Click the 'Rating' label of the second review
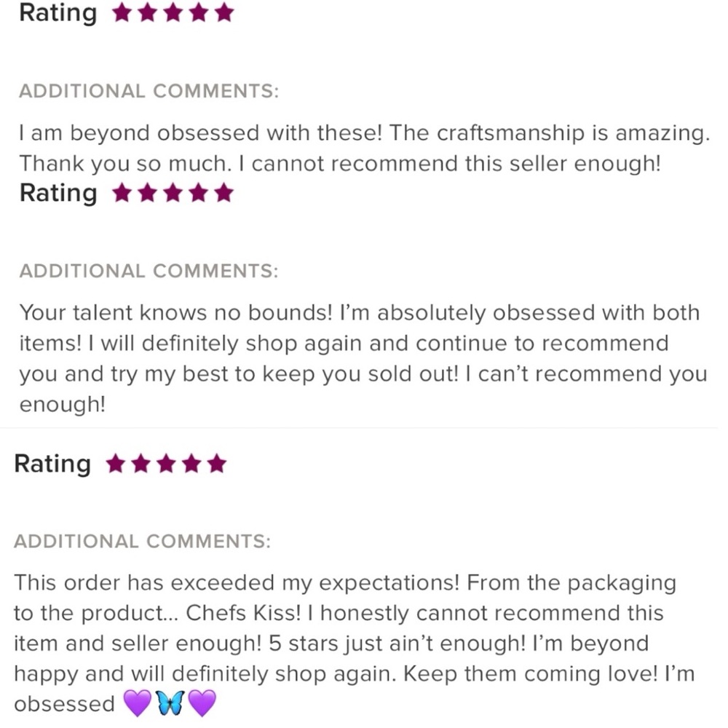 click(58, 192)
